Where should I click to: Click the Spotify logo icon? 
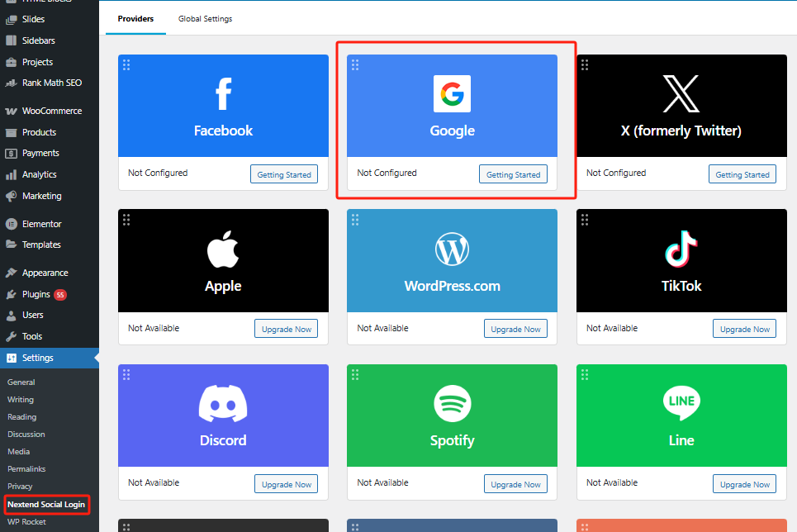pos(452,405)
